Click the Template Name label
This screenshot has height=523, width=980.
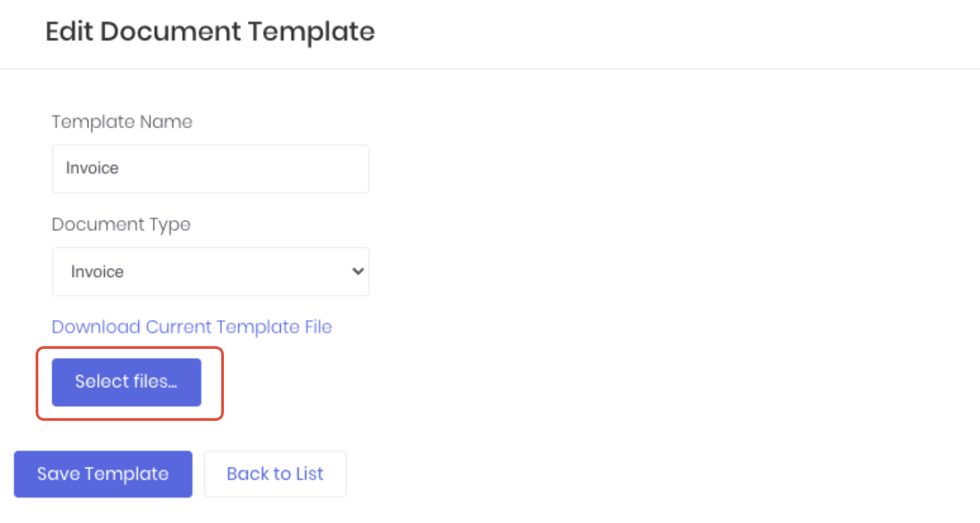122,122
